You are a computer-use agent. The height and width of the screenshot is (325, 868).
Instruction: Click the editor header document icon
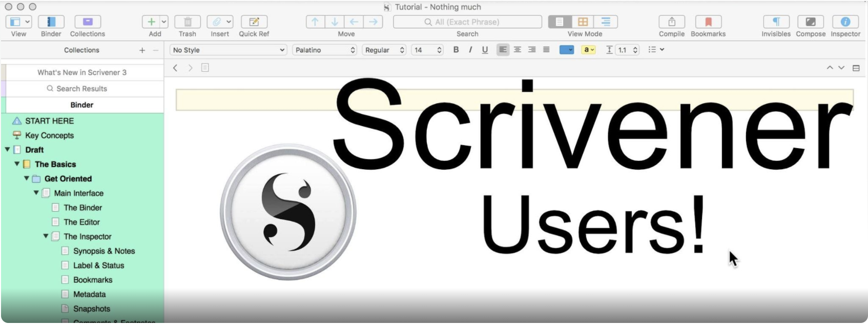pyautogui.click(x=205, y=68)
